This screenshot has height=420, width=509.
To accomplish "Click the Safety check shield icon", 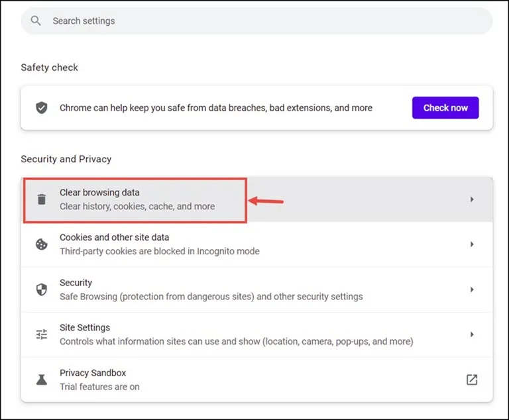I will point(42,108).
